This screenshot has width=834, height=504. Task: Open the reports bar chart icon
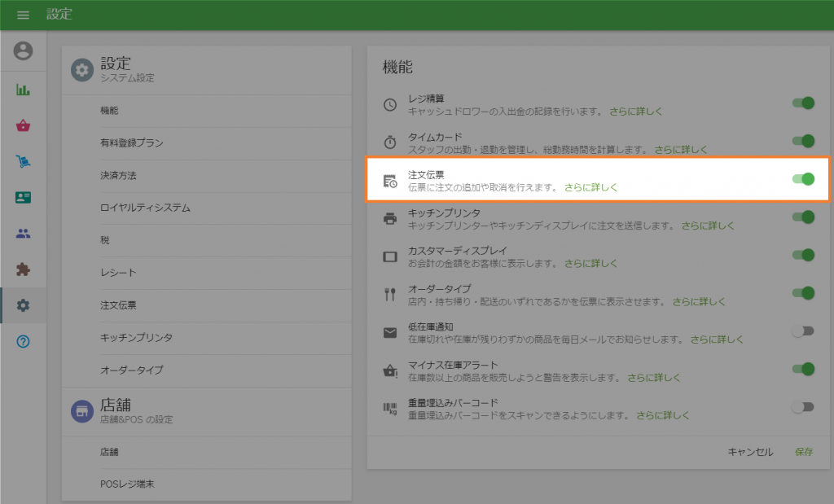(24, 90)
